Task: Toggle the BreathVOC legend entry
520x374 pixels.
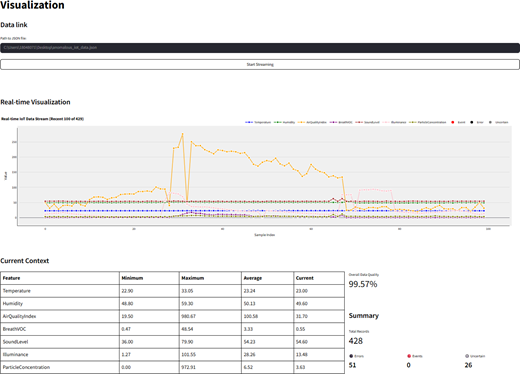Action: point(341,122)
